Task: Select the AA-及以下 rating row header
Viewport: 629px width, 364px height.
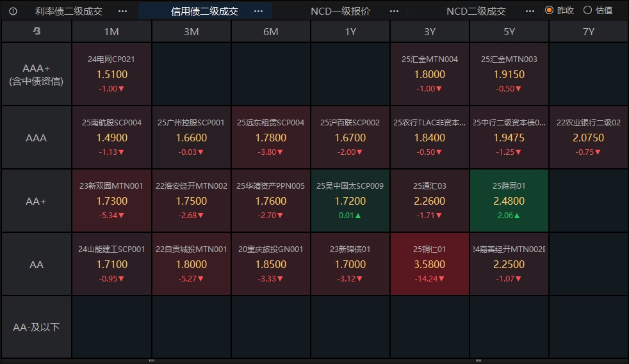Action: [37, 327]
